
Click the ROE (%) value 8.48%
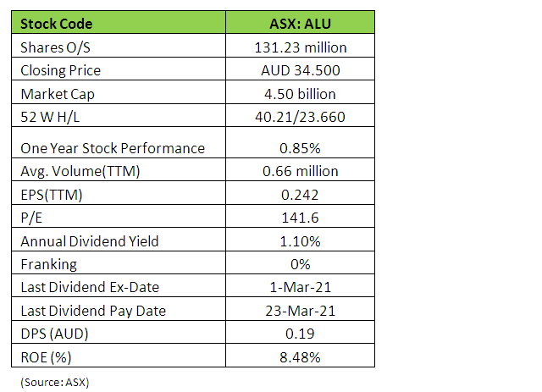coord(300,356)
